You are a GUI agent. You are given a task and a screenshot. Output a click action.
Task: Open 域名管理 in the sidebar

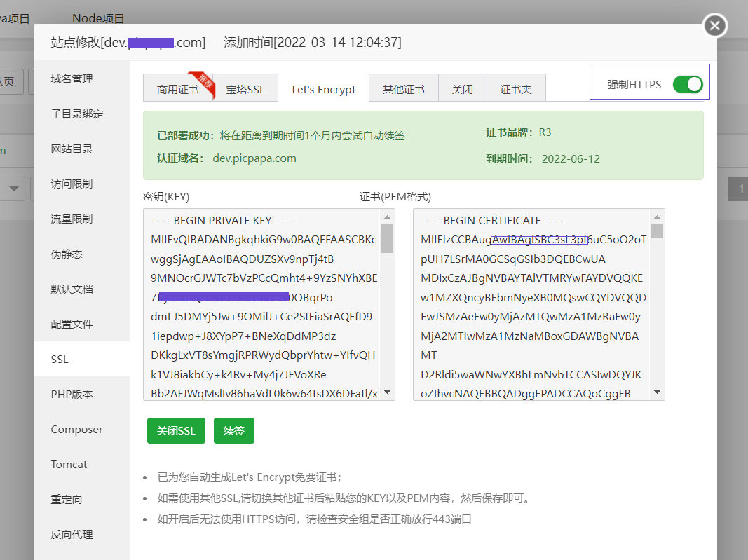[78, 78]
